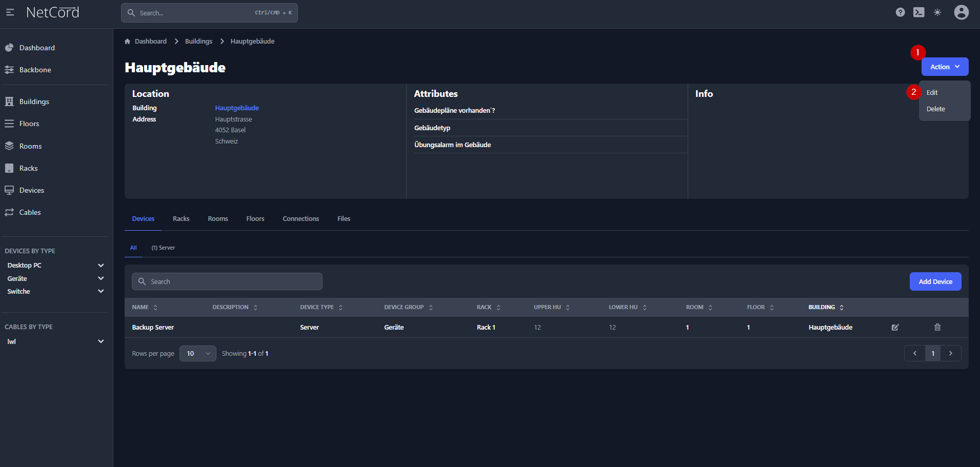
Task: Collapse the sidebar with the hamburger icon
Action: point(10,12)
